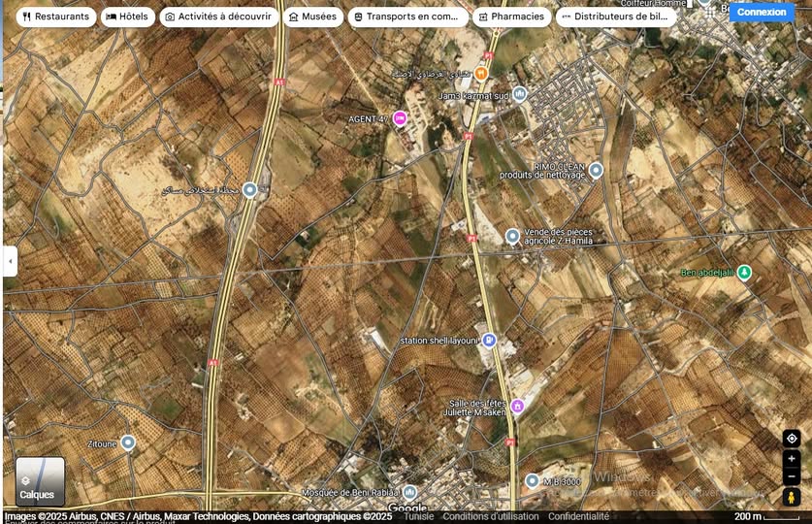Screen dimensions: 812x524
Task: Click the Connexion sign-in button
Action: coord(762,12)
